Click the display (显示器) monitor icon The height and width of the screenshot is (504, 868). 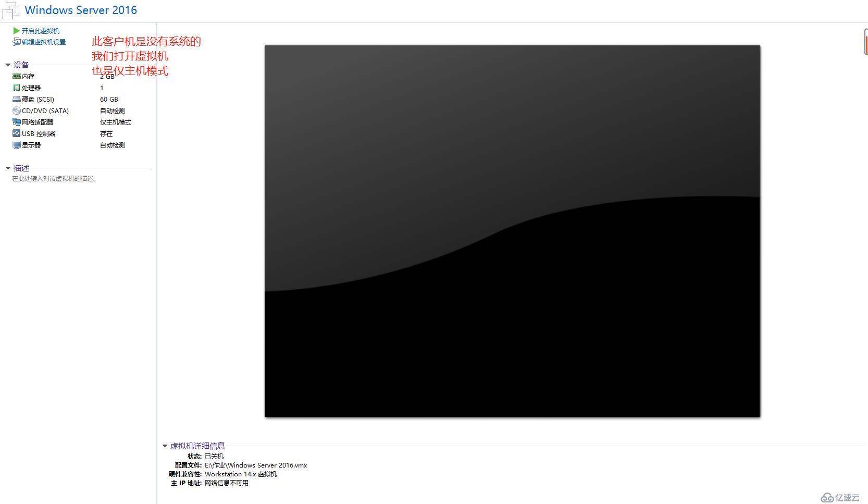click(16, 145)
